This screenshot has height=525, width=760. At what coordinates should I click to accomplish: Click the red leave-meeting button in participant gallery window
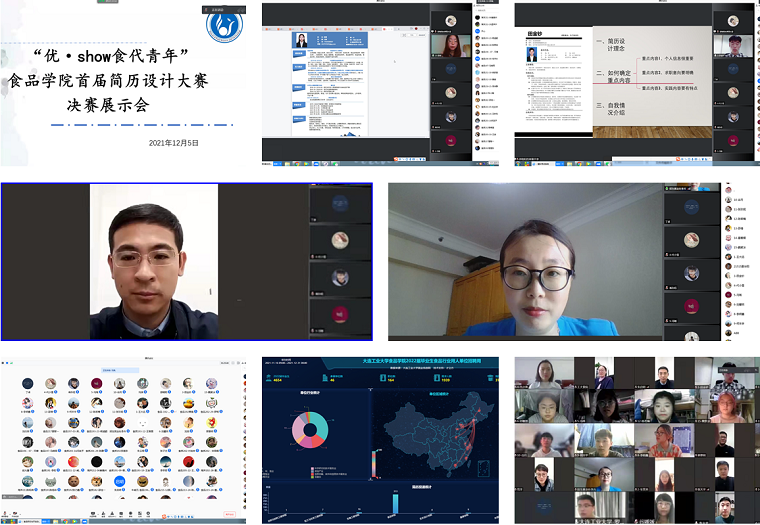click(x=229, y=514)
